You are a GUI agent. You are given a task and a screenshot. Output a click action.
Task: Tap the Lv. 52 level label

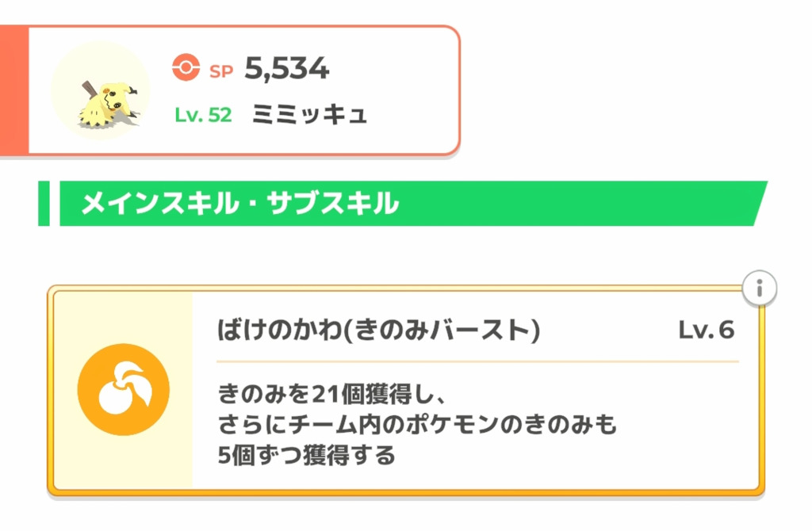(203, 115)
